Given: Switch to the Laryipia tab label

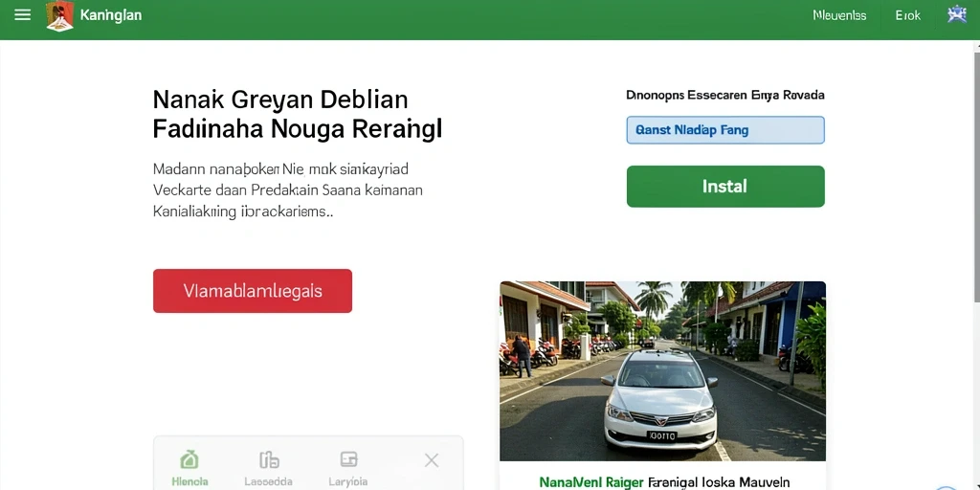Looking at the screenshot, I should pyautogui.click(x=348, y=482).
